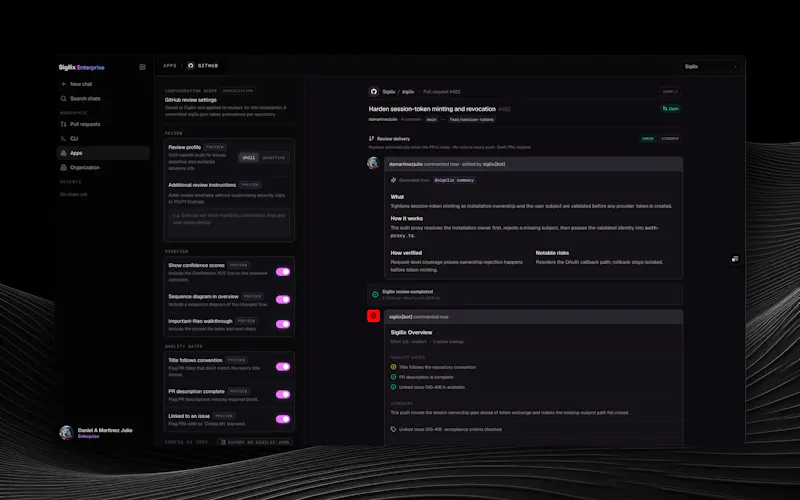Open the Apps section
The image size is (800, 500).
coord(103,153)
